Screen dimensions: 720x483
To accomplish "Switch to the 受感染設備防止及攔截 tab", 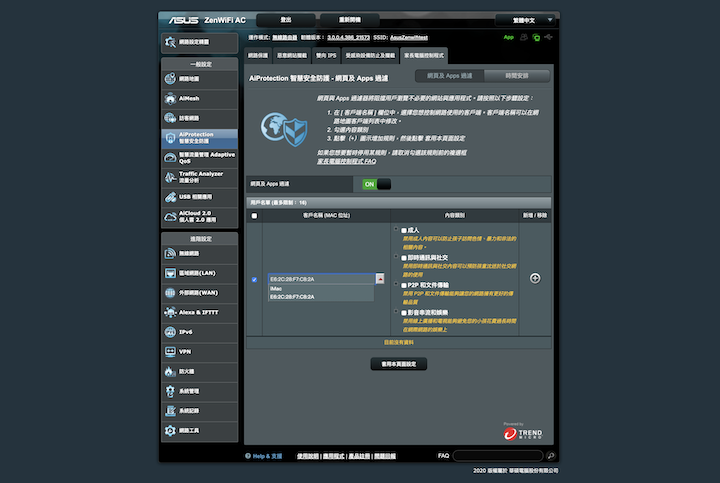I will 370,56.
